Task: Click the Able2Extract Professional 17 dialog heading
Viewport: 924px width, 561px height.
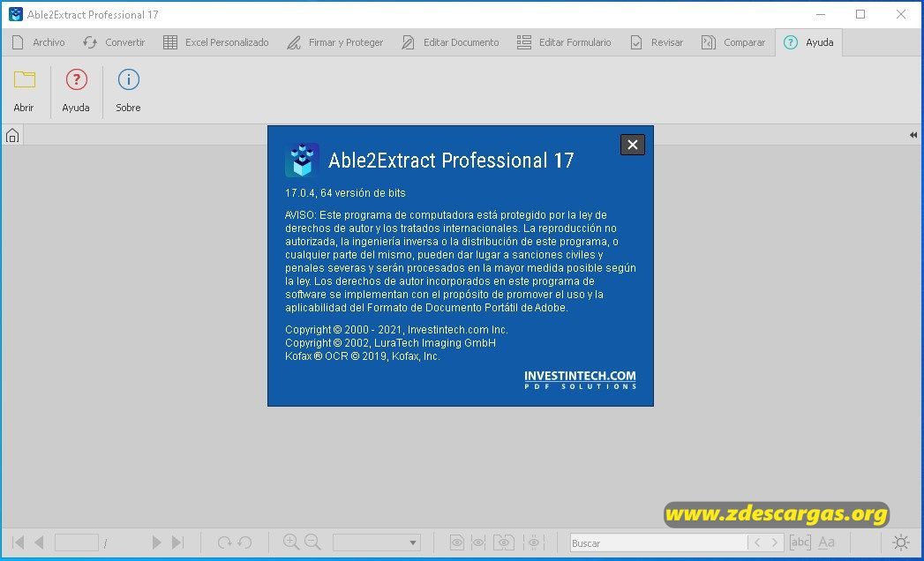Action: pyautogui.click(x=451, y=161)
